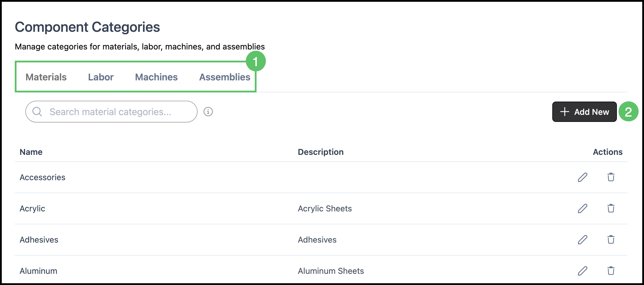Go to the Assemblies tab
This screenshot has width=644, height=285.
pos(225,77)
